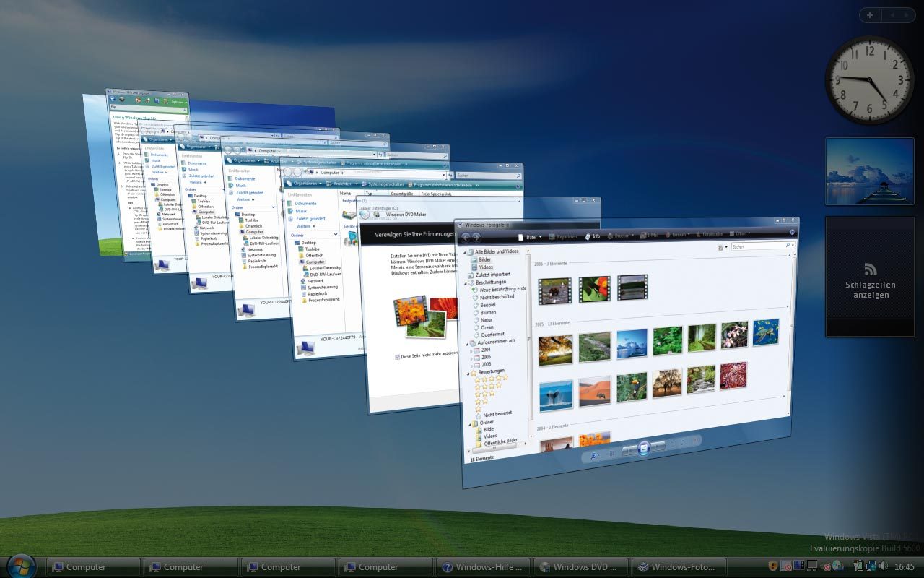Image resolution: width=924 pixels, height=578 pixels.
Task: Select the desert dunes photo thumbnail
Action: pos(593,391)
